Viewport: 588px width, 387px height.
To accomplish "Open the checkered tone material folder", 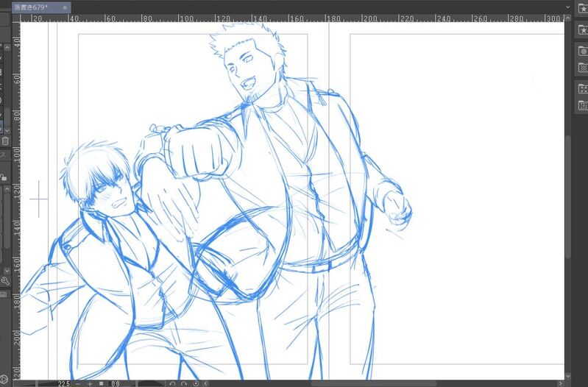I will point(582,68).
